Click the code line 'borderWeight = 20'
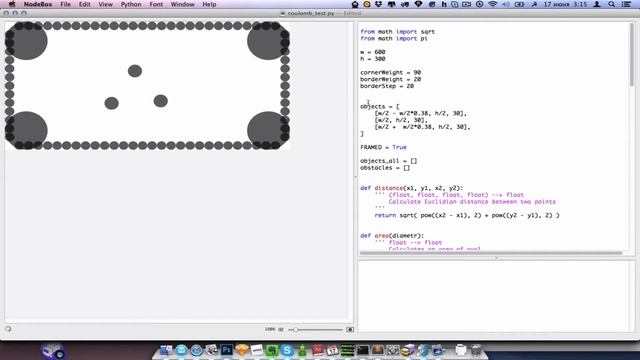The width and height of the screenshot is (640, 360). tap(390, 79)
